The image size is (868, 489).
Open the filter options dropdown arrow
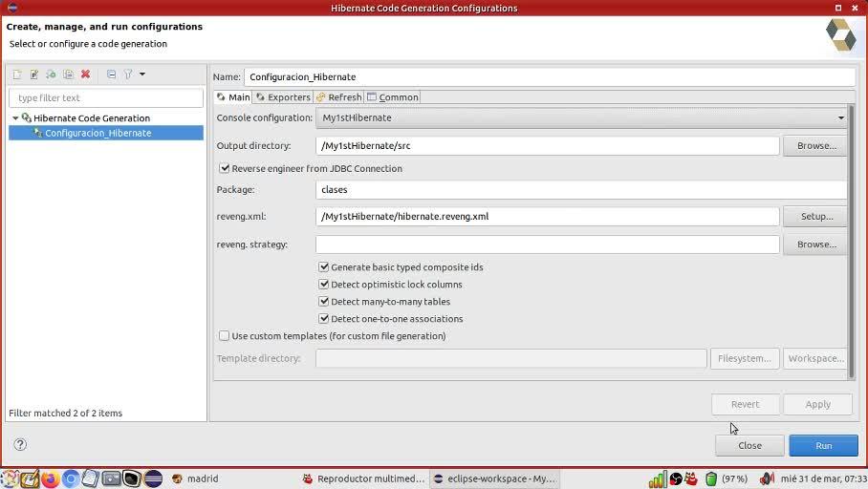[x=142, y=74]
